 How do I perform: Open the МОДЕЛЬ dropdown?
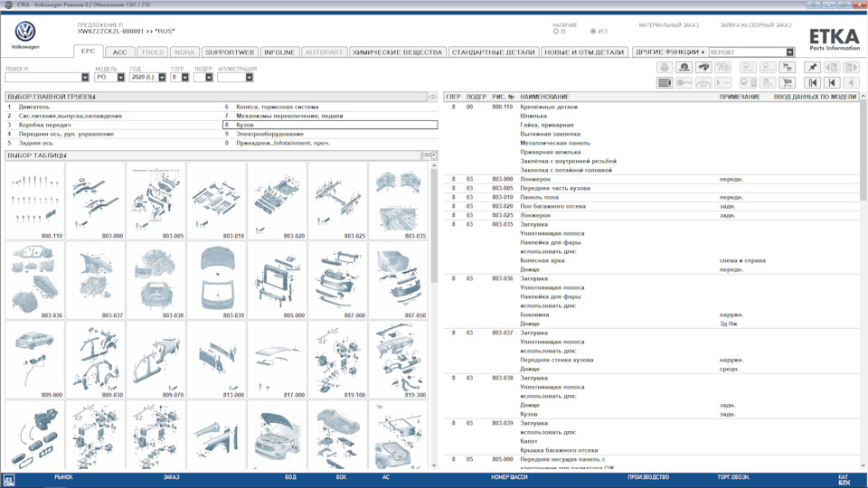(x=121, y=78)
